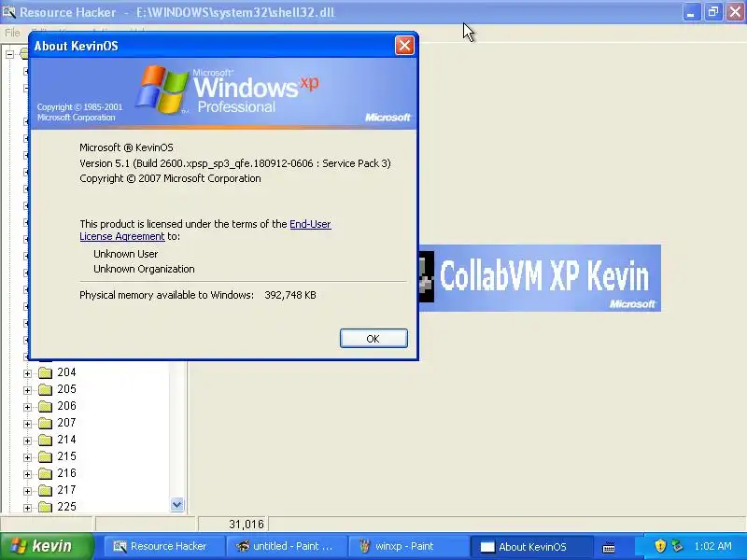
Task: Activate About KevinOS taskbar button
Action: pyautogui.click(x=531, y=547)
